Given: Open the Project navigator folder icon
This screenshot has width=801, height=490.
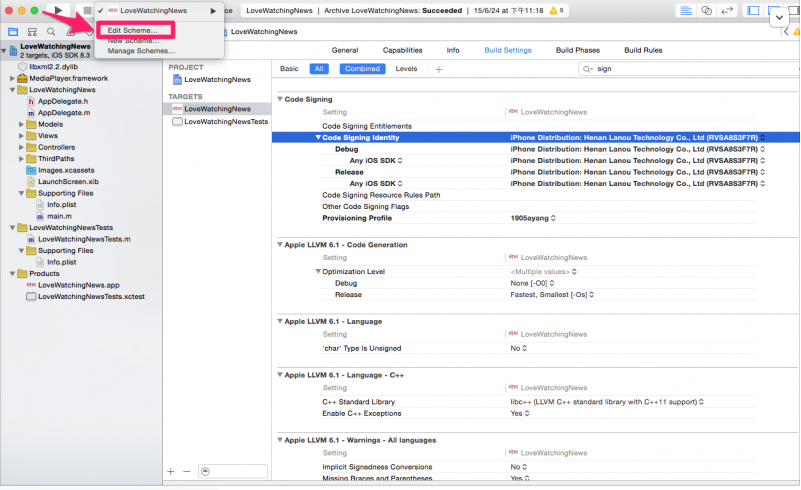Looking at the screenshot, I should click(13, 32).
